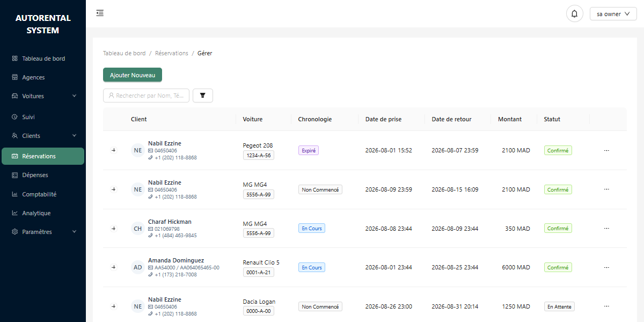Screen dimensions: 644x322
Task: Focus the Rechercher par Nom search field
Action: 146,96
